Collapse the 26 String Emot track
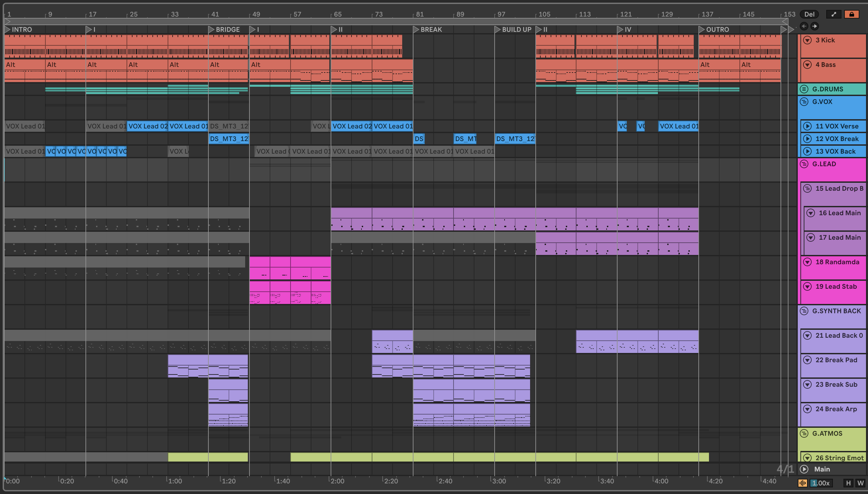868x494 pixels. [x=807, y=458]
